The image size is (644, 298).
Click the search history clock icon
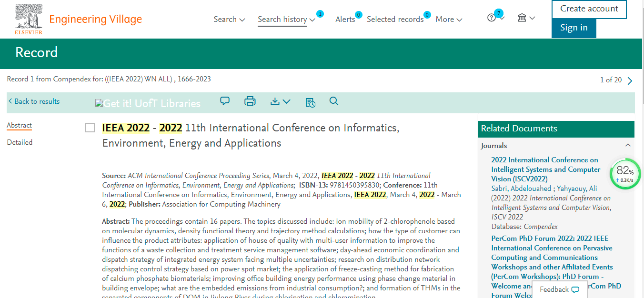tap(310, 102)
